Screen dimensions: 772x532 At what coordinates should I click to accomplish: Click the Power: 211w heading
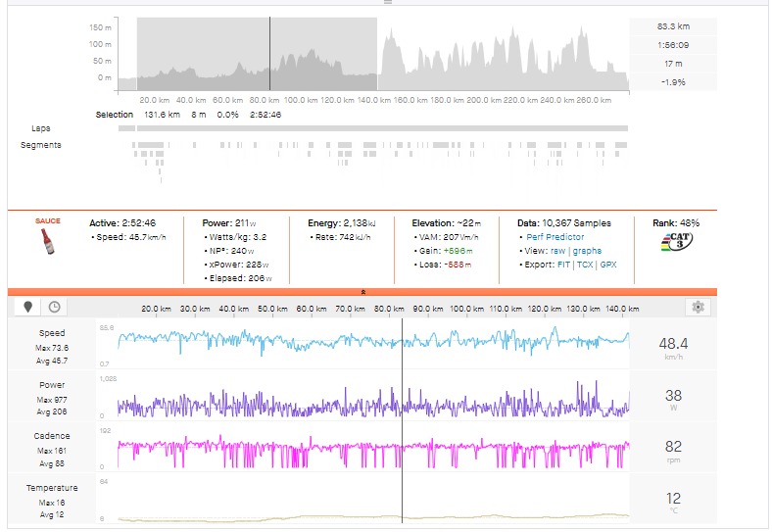coord(229,223)
